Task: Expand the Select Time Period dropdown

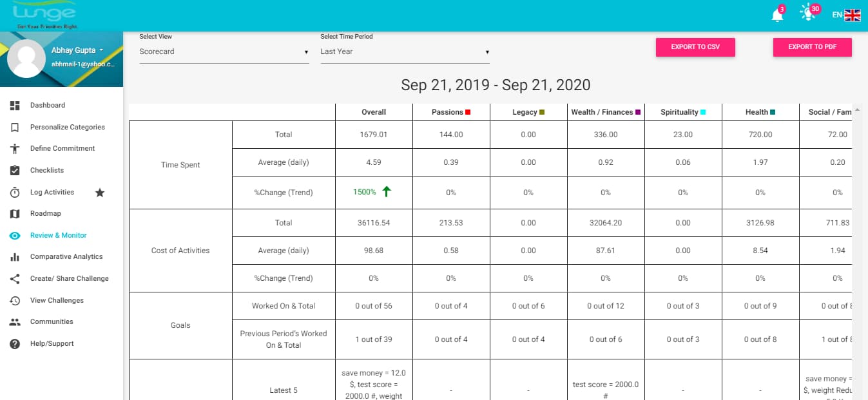Action: (405, 52)
